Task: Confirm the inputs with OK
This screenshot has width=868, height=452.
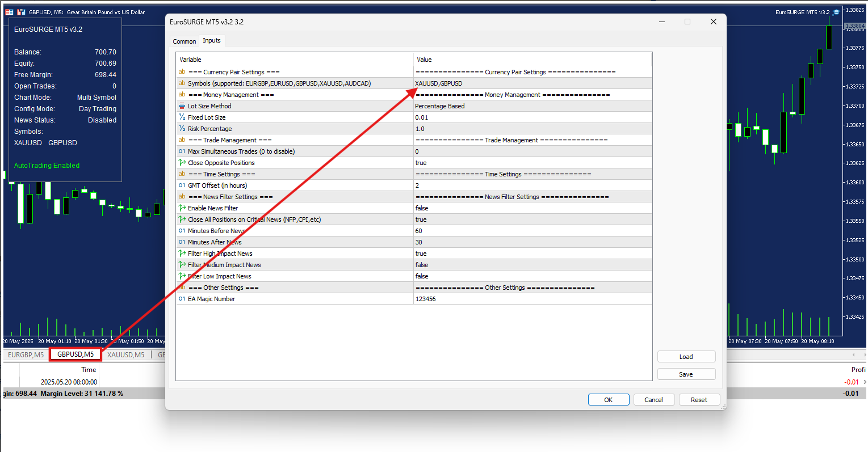Action: click(609, 400)
